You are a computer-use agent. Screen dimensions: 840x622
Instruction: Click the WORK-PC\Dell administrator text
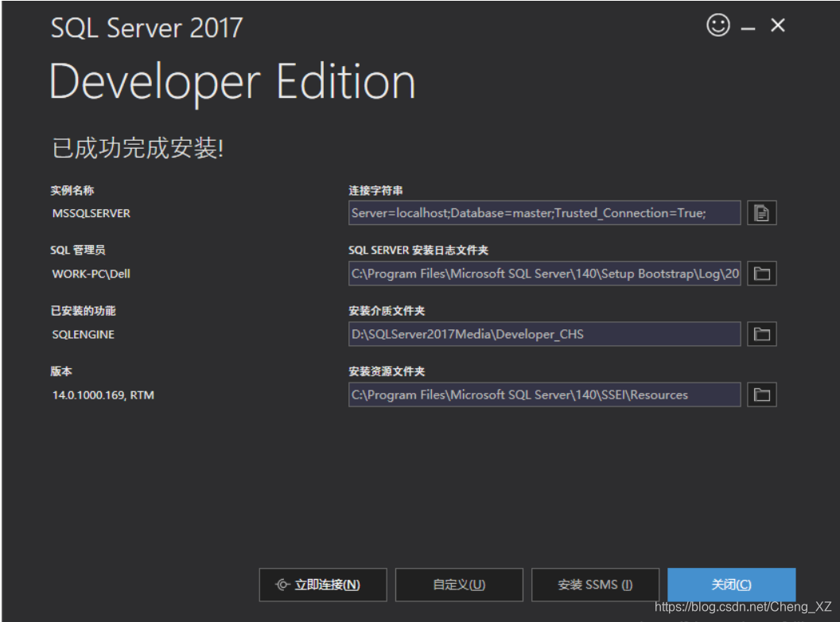coord(91,274)
